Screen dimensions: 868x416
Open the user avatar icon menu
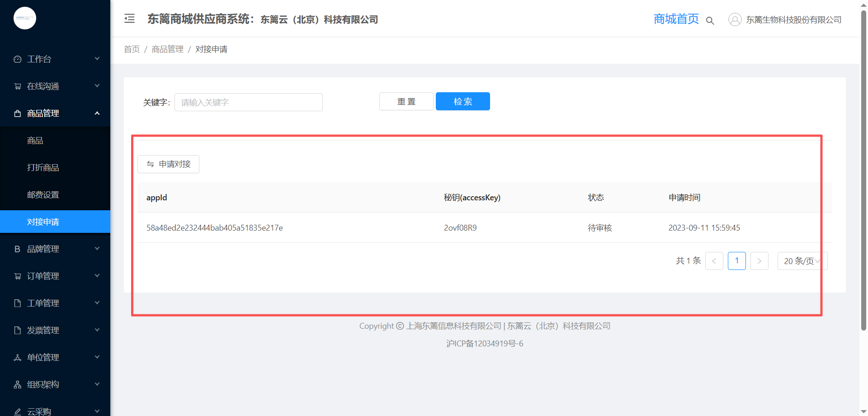735,19
